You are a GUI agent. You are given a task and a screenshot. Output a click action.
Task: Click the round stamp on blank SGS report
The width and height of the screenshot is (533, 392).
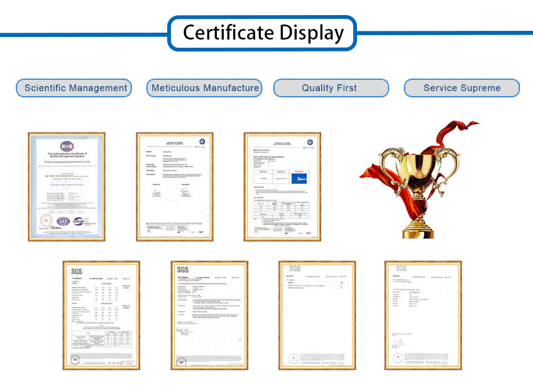coord(294,358)
